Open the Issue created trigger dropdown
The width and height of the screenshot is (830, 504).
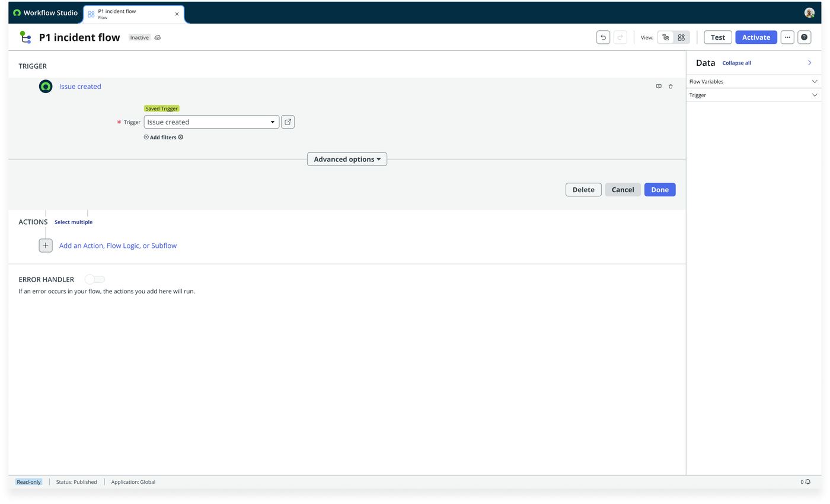(211, 122)
